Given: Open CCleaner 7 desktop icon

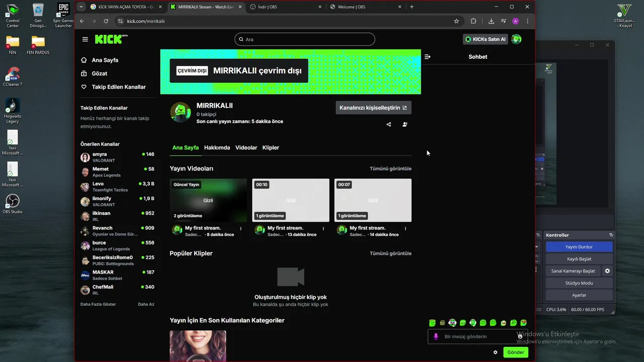Looking at the screenshot, I should point(13,76).
